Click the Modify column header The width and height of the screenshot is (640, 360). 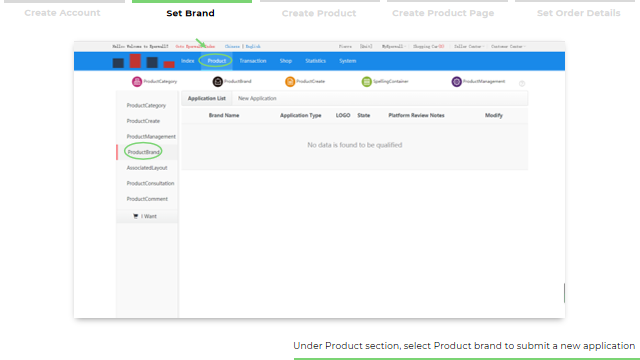(x=493, y=116)
